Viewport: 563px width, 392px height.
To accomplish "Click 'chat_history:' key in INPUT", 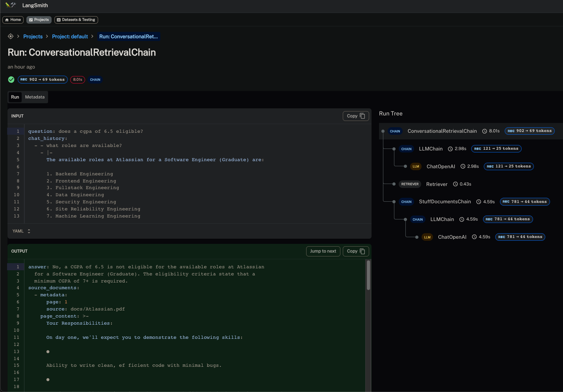I will [48, 139].
